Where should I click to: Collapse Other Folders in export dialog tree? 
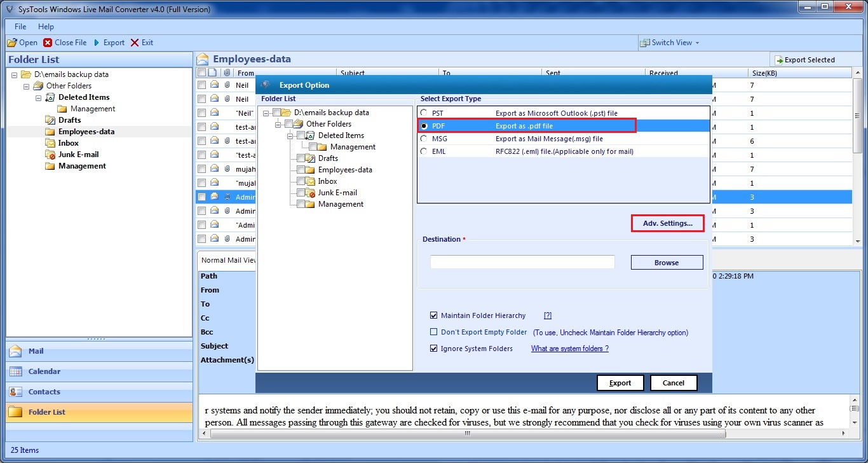pyautogui.click(x=278, y=124)
